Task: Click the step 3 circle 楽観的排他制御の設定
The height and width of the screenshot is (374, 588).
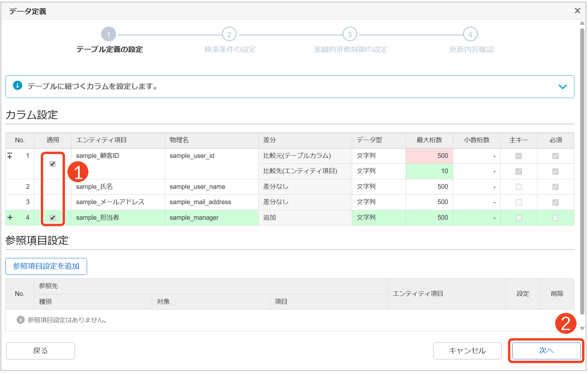Action: click(x=349, y=35)
